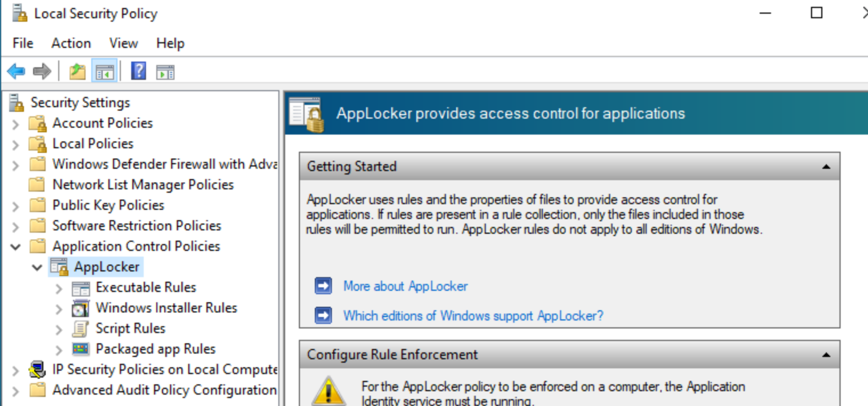Open the View menu

pos(123,43)
